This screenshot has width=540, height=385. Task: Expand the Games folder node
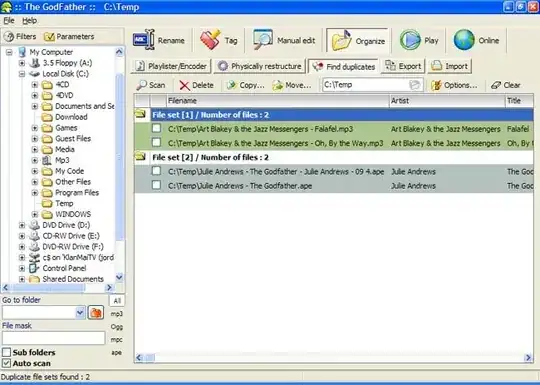[34, 128]
